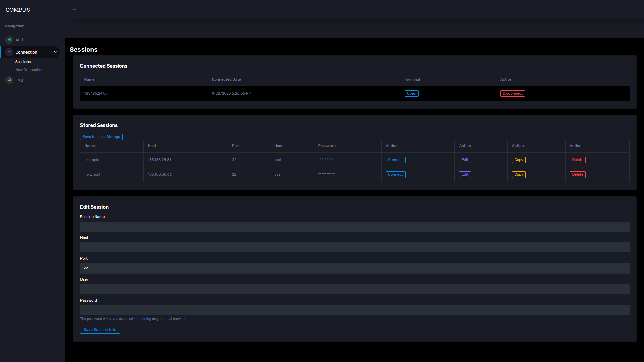
Task: Click the COMPUS logo
Action: pyautogui.click(x=18, y=10)
